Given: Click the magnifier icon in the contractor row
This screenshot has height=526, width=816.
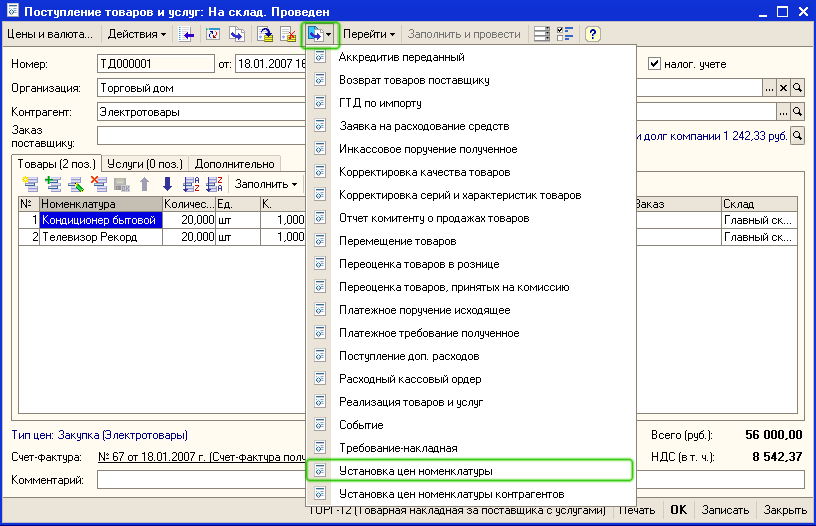Looking at the screenshot, I should (797, 111).
